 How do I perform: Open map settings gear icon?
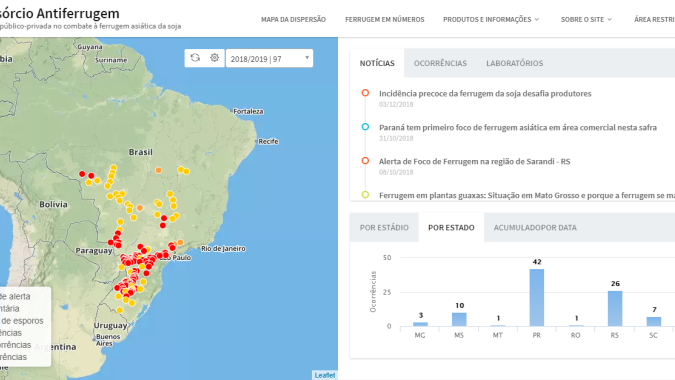[214, 58]
